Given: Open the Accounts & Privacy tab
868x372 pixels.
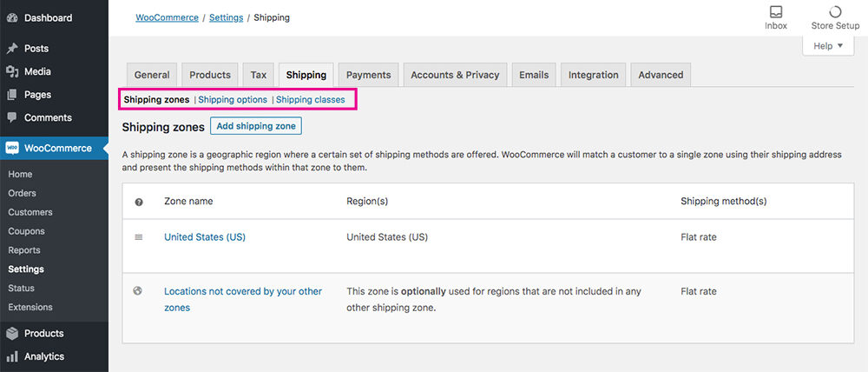Looking at the screenshot, I should tap(455, 75).
